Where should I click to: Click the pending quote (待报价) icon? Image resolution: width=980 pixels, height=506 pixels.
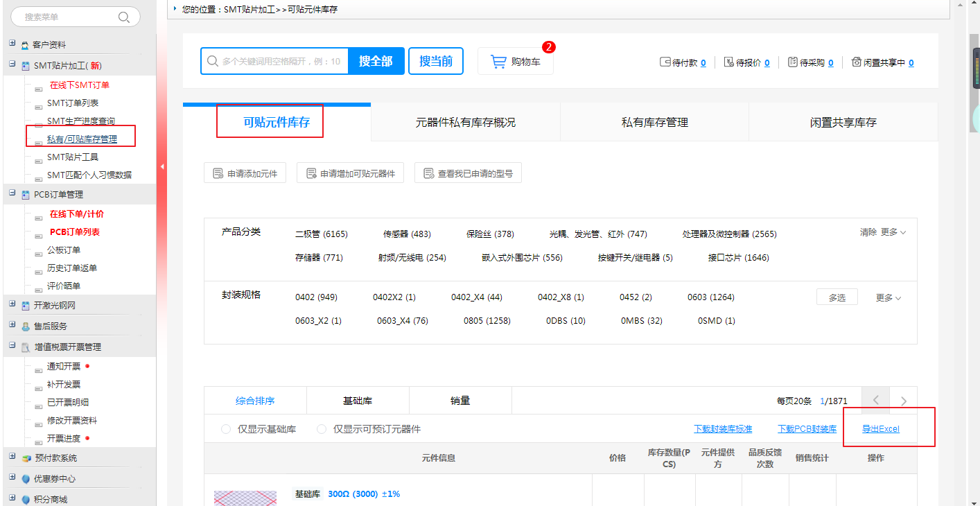728,62
